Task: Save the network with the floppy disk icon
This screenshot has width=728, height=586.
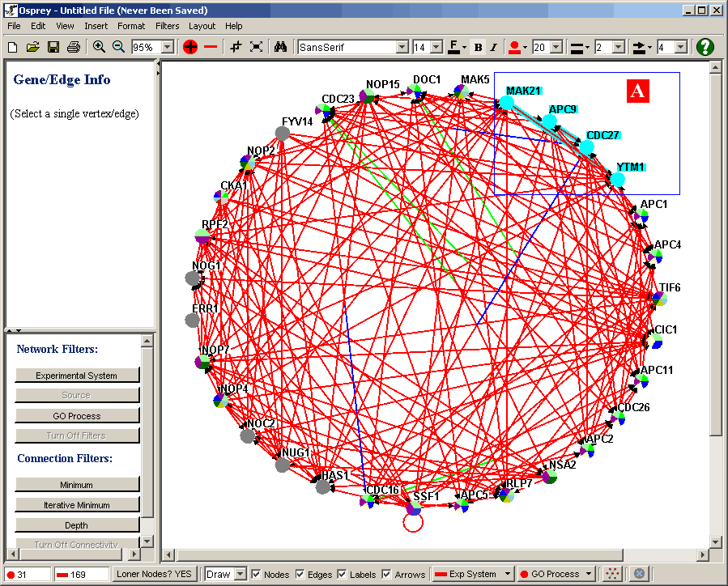Action: (x=53, y=47)
